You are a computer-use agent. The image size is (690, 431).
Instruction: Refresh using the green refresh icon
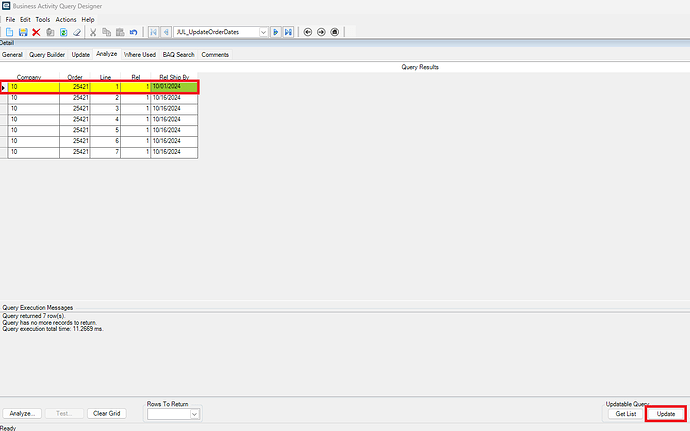tap(63, 32)
